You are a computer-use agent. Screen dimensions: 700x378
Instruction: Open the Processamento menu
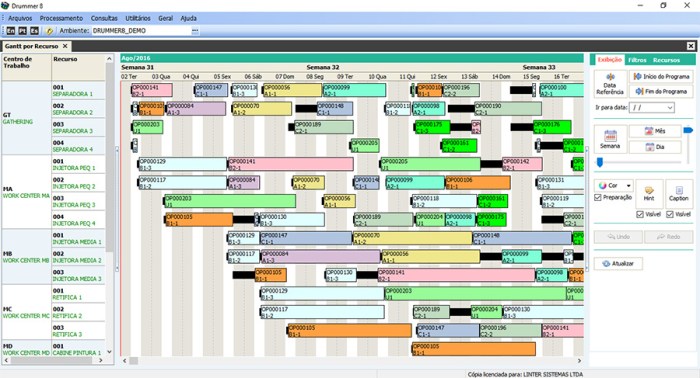pyautogui.click(x=61, y=18)
